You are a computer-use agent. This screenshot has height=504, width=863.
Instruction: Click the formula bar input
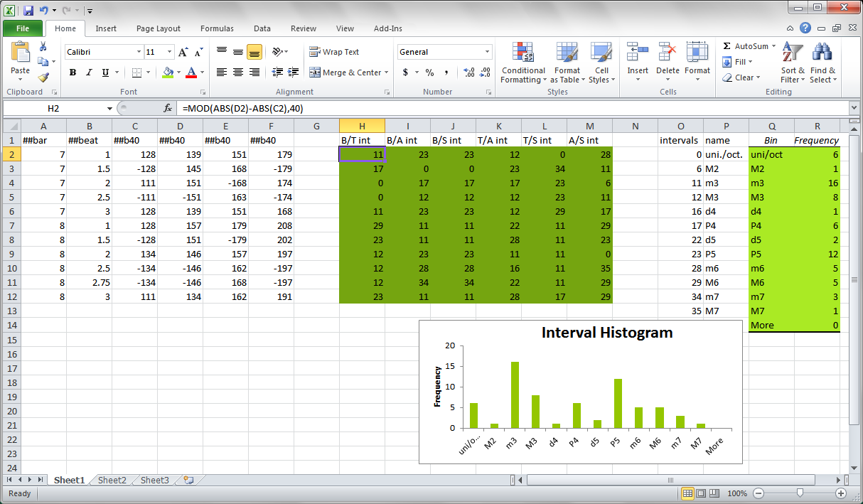[x=512, y=108]
